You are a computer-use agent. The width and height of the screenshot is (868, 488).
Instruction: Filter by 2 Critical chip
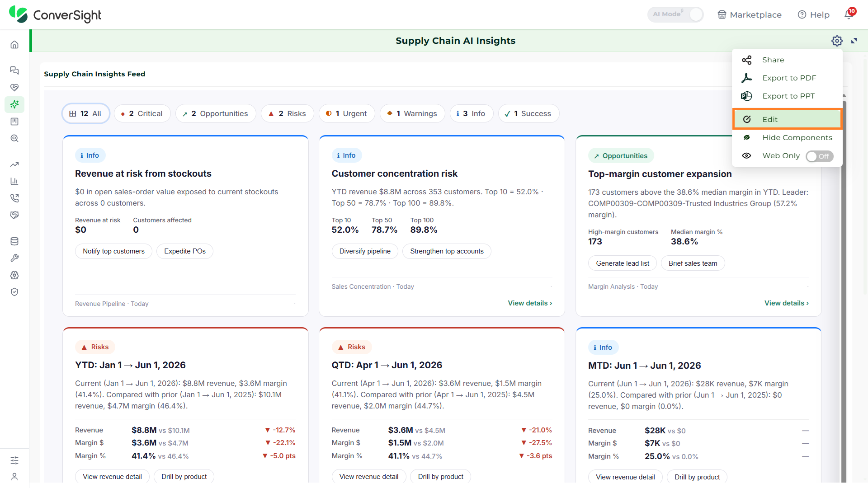(142, 113)
